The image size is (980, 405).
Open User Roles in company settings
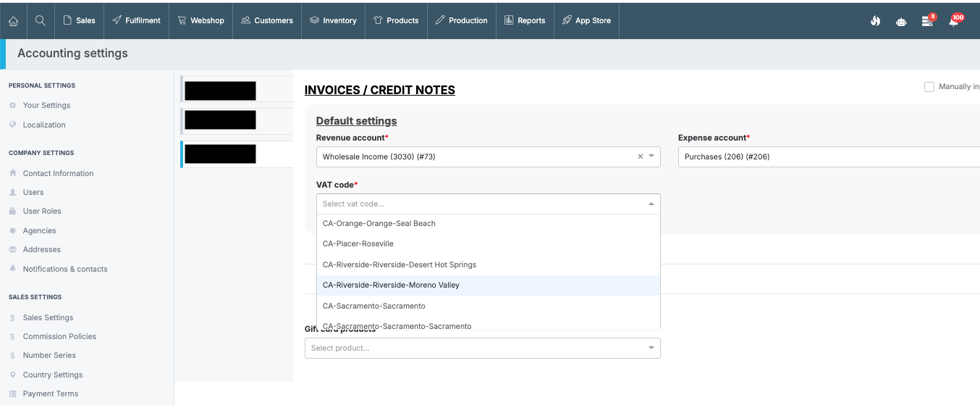click(42, 212)
